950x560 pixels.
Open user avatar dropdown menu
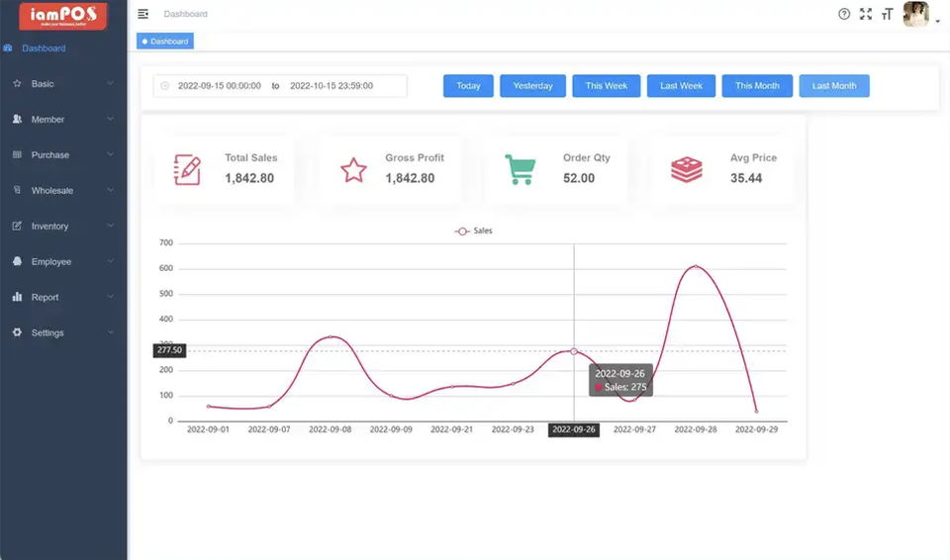pos(920,15)
